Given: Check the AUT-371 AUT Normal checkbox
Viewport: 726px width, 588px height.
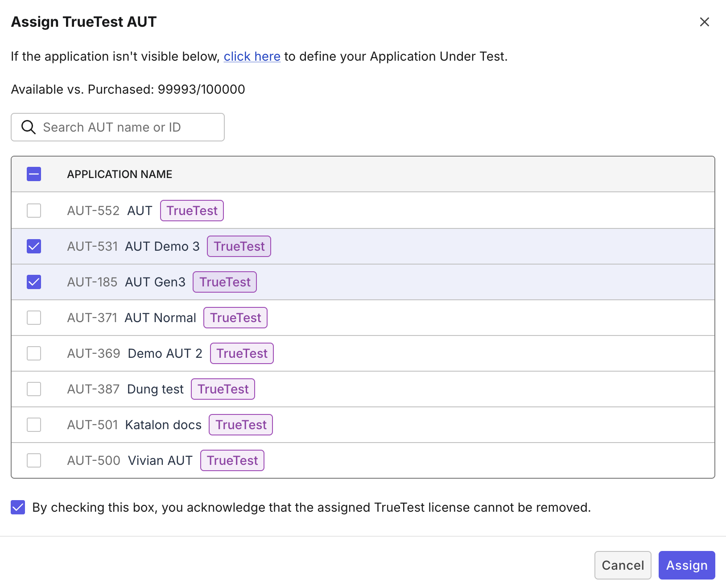Looking at the screenshot, I should tap(34, 318).
